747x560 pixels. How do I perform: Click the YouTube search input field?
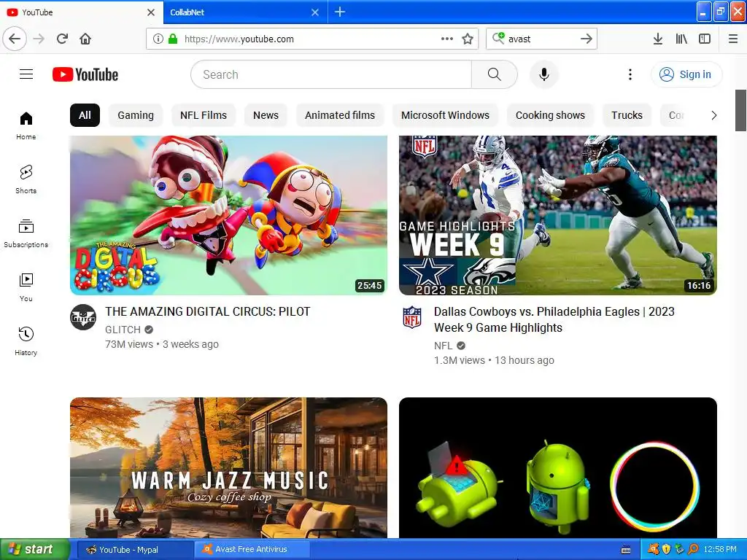pos(332,74)
